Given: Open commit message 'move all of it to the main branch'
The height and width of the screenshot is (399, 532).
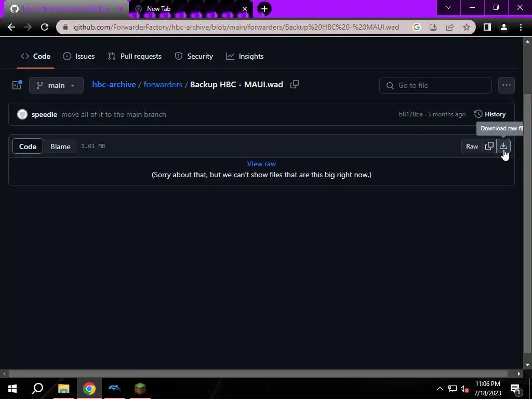Looking at the screenshot, I should 114,114.
